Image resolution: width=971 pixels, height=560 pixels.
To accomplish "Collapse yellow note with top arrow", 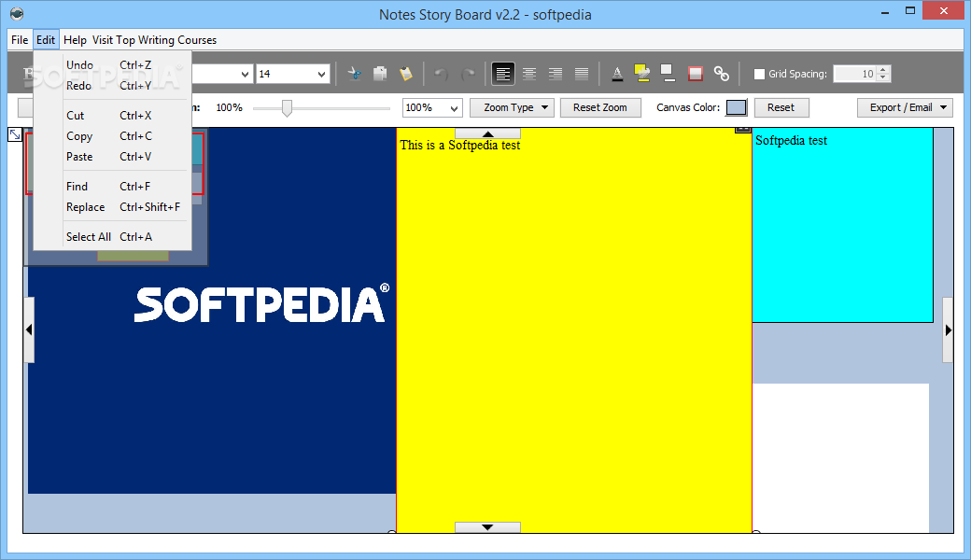I will (488, 133).
